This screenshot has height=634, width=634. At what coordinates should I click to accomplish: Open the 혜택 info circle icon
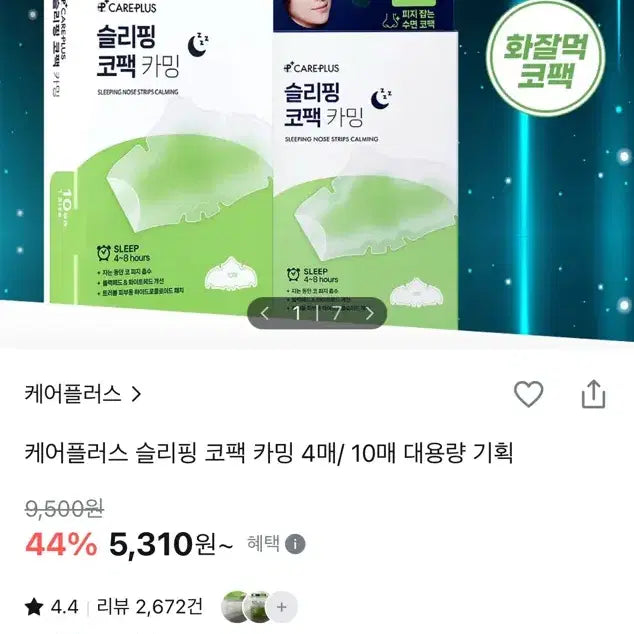[x=295, y=544]
